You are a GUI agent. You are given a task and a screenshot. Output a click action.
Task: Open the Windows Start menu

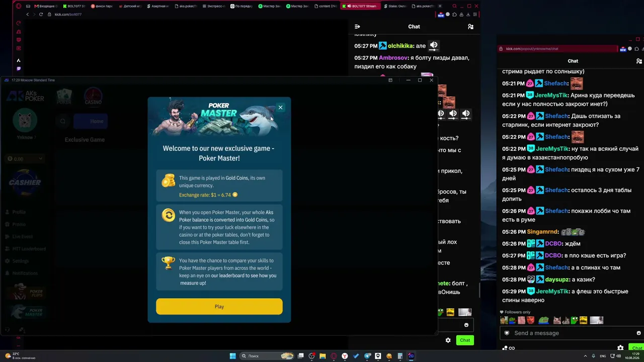[x=232, y=356]
